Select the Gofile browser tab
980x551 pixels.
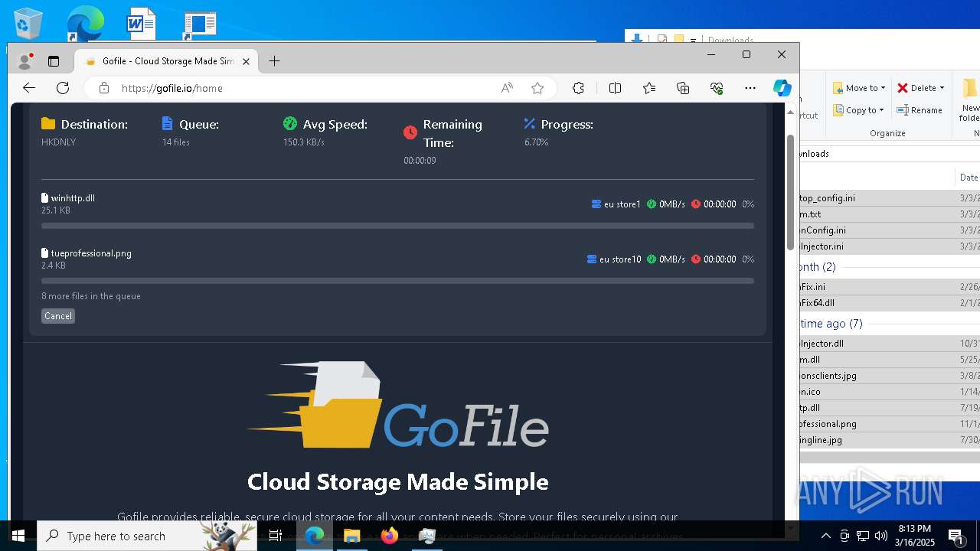click(x=165, y=61)
